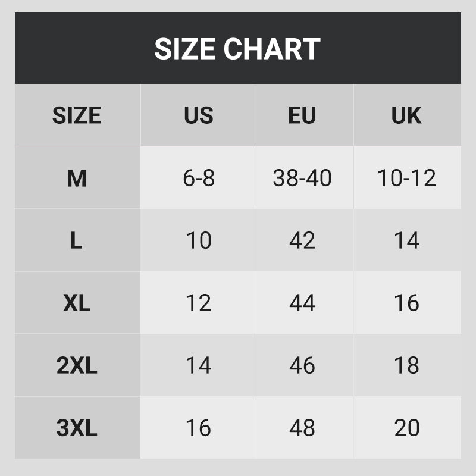Click the SIZE CHART title header

pyautogui.click(x=237, y=49)
